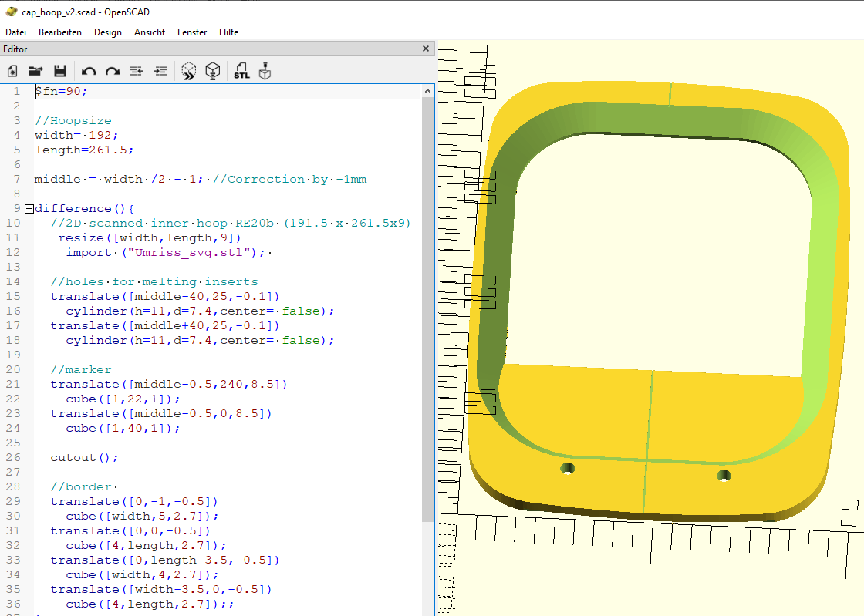Open the Bearbeiten menu
The image size is (864, 616).
pos(60,32)
